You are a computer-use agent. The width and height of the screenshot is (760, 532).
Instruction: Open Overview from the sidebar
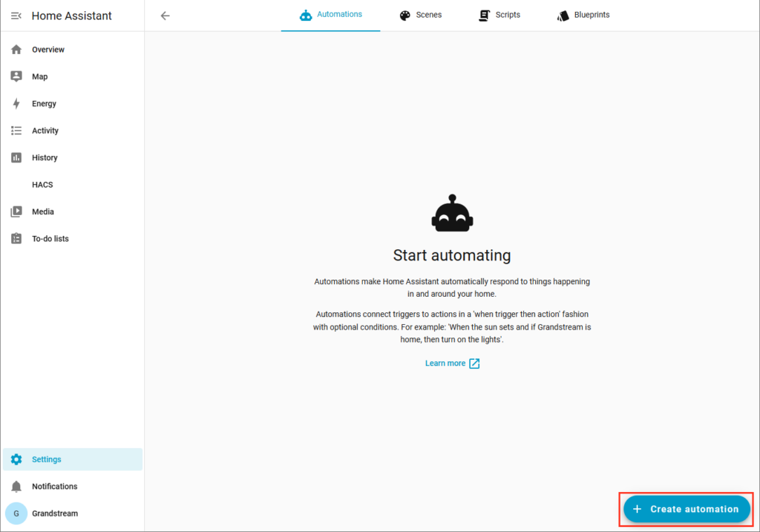point(73,50)
